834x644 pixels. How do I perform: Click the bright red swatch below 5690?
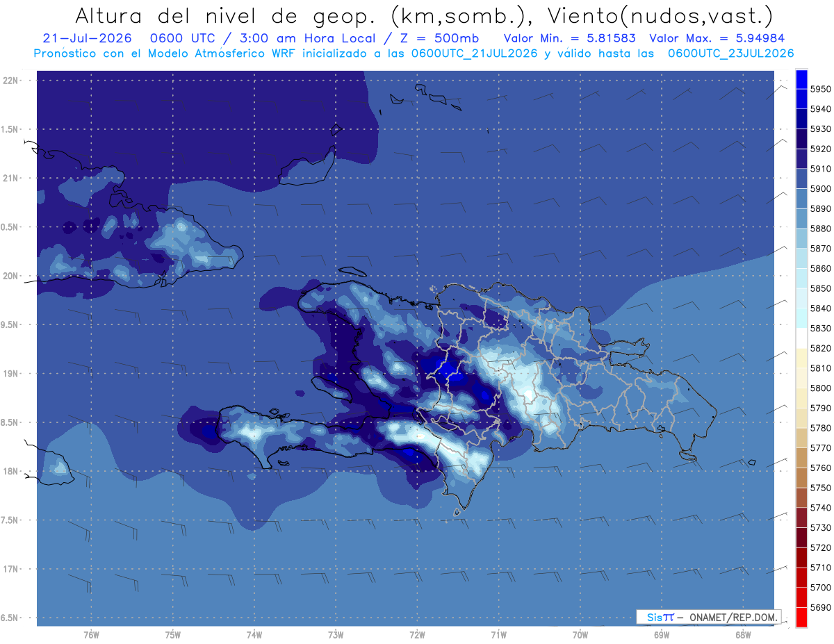click(x=801, y=617)
